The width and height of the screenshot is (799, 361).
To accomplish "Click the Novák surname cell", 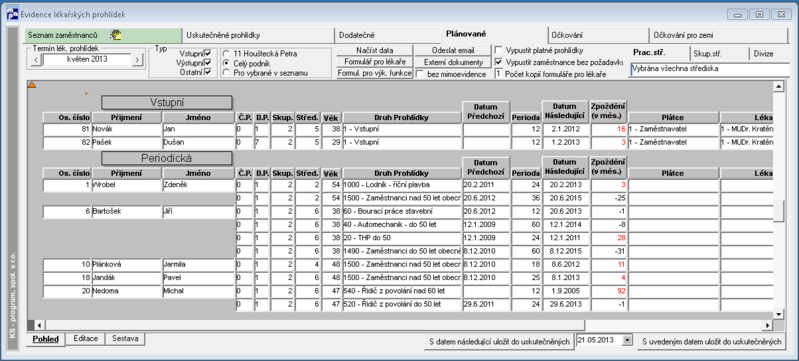I will pos(126,130).
